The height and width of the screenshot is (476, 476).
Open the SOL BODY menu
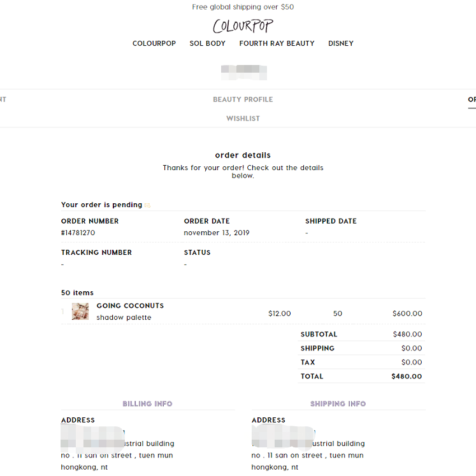208,43
